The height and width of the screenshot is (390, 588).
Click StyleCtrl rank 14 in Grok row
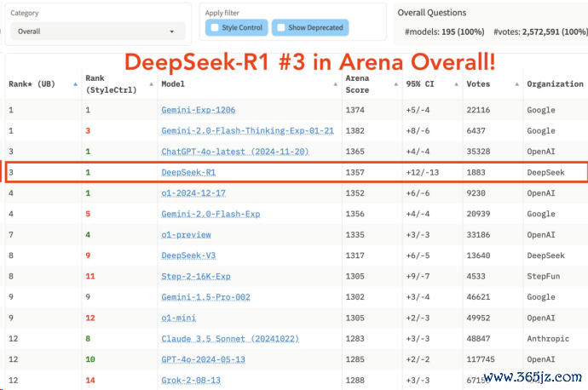point(90,381)
